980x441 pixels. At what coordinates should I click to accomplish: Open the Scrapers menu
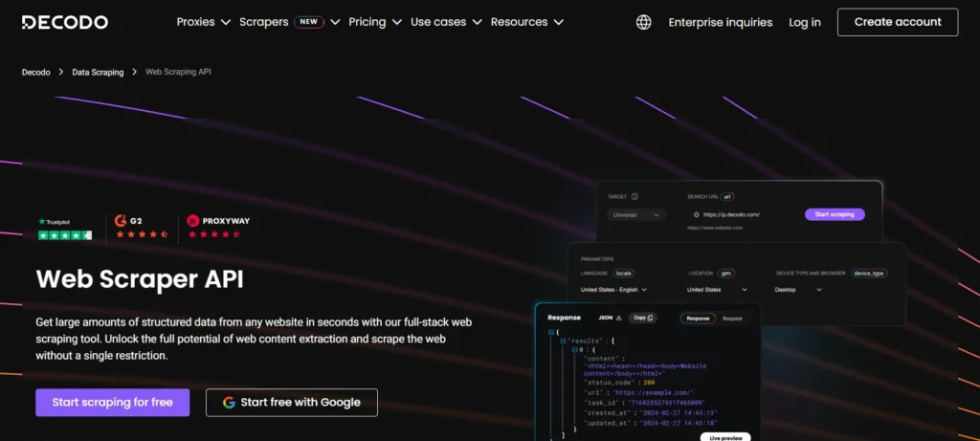tap(289, 22)
